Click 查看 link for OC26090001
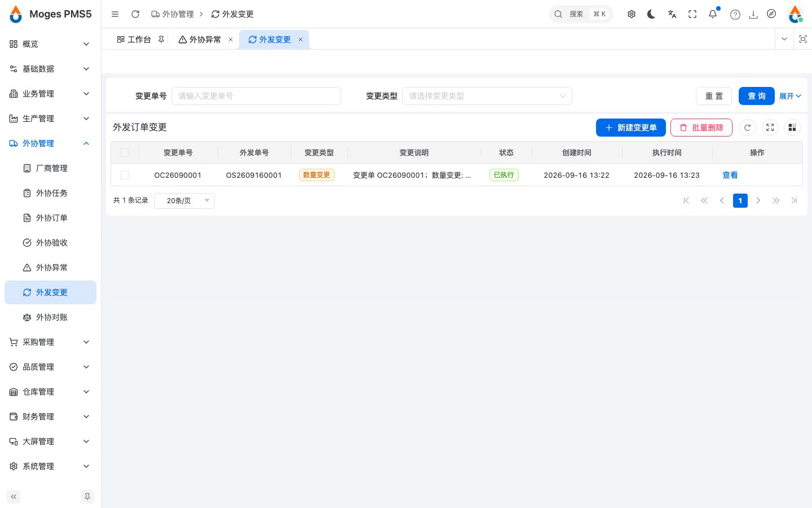The height and width of the screenshot is (508, 812). pos(730,175)
